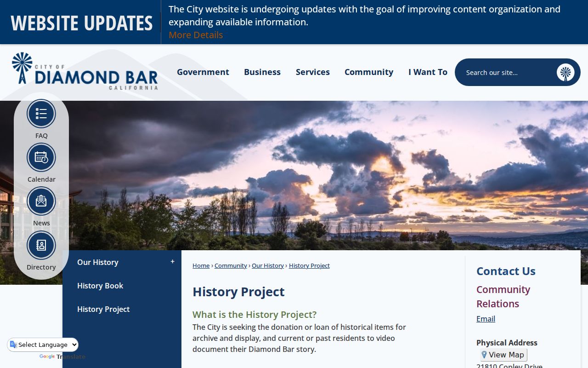This screenshot has height=368, width=588.
Task: Open the Community menu
Action: (x=369, y=72)
